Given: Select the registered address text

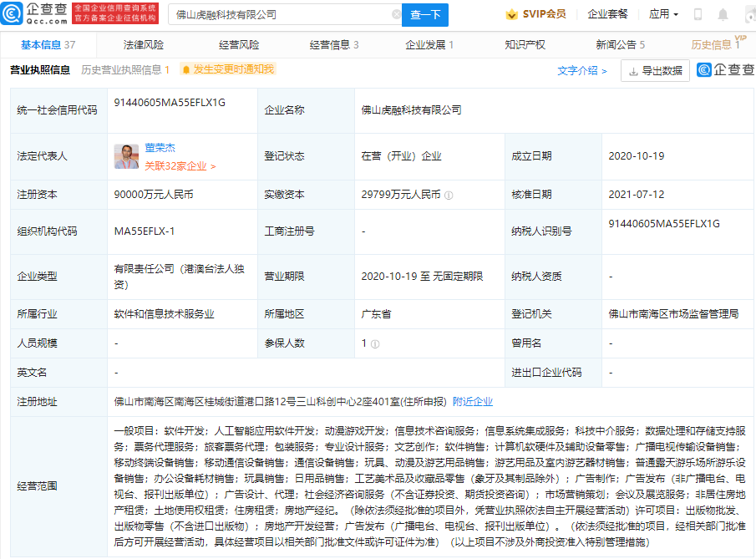Looking at the screenshot, I should click(x=280, y=401).
